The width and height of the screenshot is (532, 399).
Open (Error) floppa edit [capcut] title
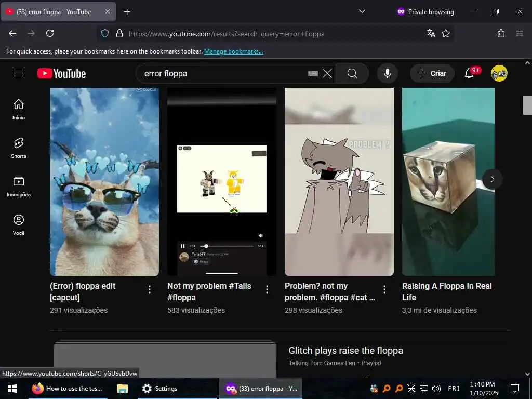point(83,291)
